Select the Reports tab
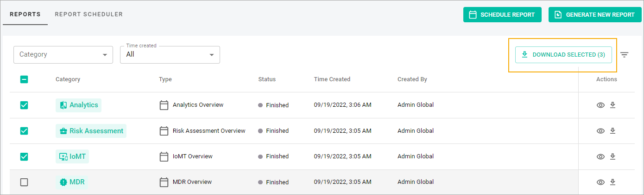Image resolution: width=644 pixels, height=195 pixels. [x=25, y=14]
